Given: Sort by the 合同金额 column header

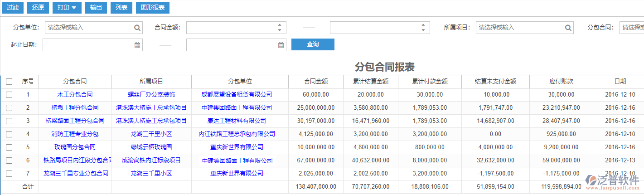Looking at the screenshot, I should [x=316, y=82].
